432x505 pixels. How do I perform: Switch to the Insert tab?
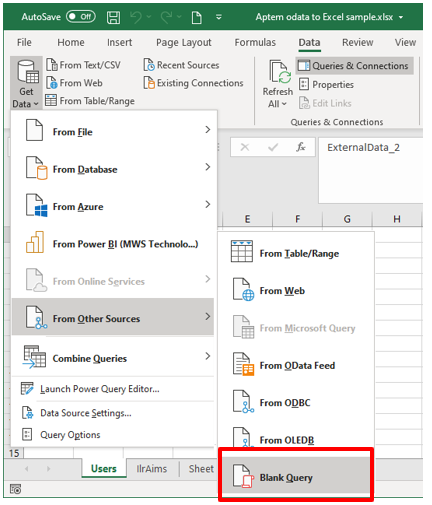coord(119,42)
